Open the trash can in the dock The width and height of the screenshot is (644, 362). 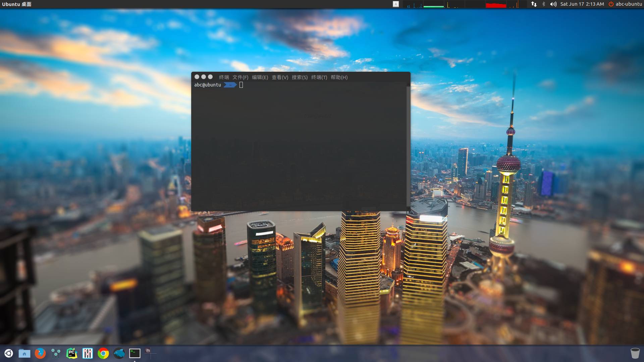tap(635, 353)
